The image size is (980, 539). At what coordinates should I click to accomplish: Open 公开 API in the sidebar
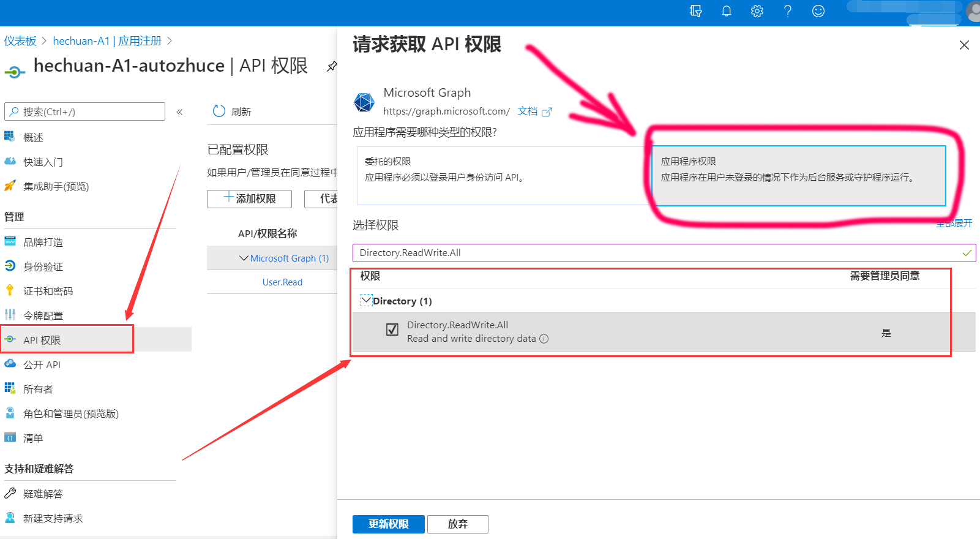coord(42,364)
